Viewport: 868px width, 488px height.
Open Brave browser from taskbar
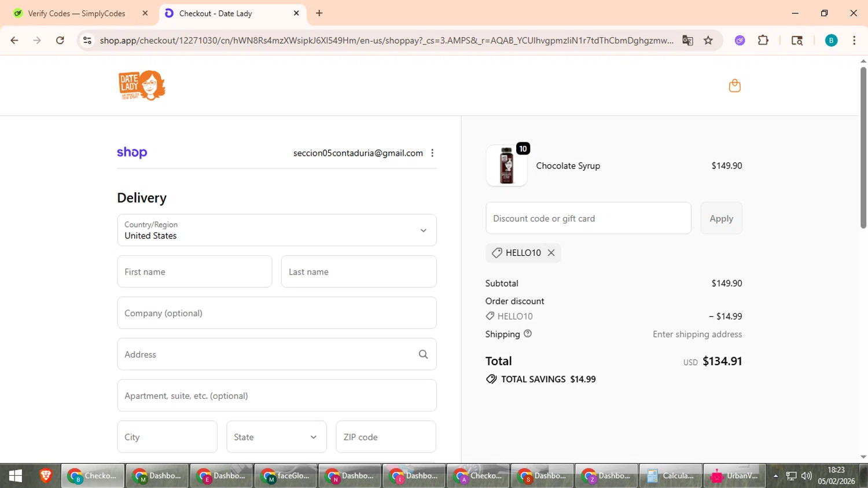tap(46, 476)
